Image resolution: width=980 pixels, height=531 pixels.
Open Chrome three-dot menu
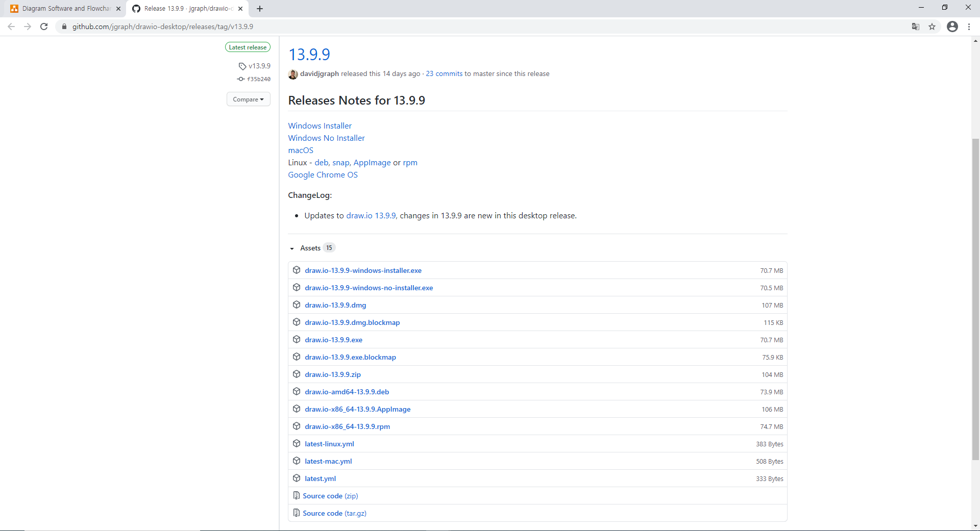pyautogui.click(x=969, y=27)
